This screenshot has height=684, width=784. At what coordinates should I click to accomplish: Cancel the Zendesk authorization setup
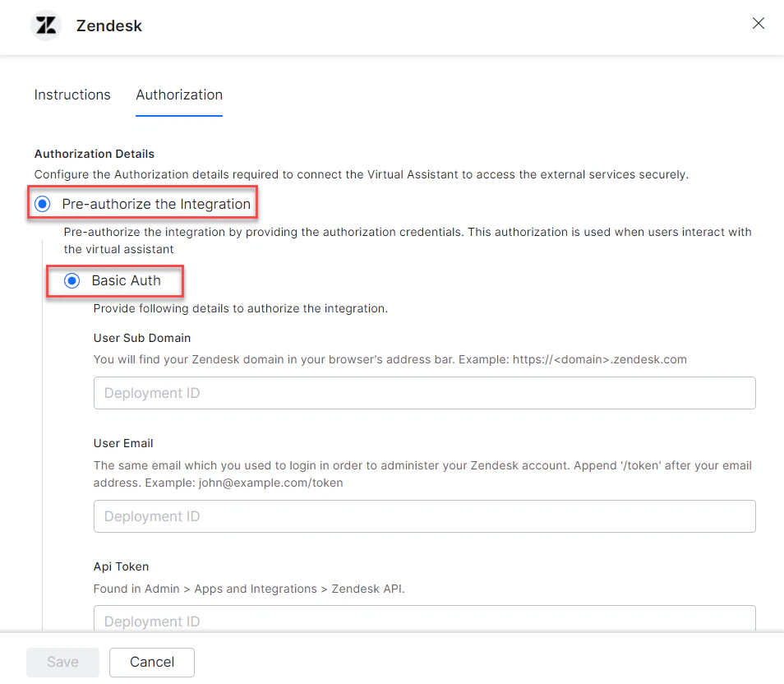pos(151,662)
